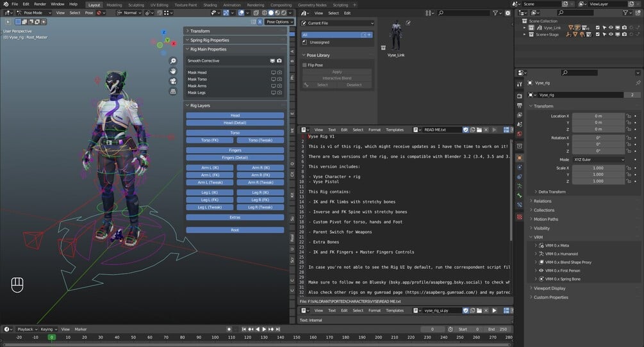
Task: Click the Torso (FK) rig layer button
Action: (x=210, y=140)
